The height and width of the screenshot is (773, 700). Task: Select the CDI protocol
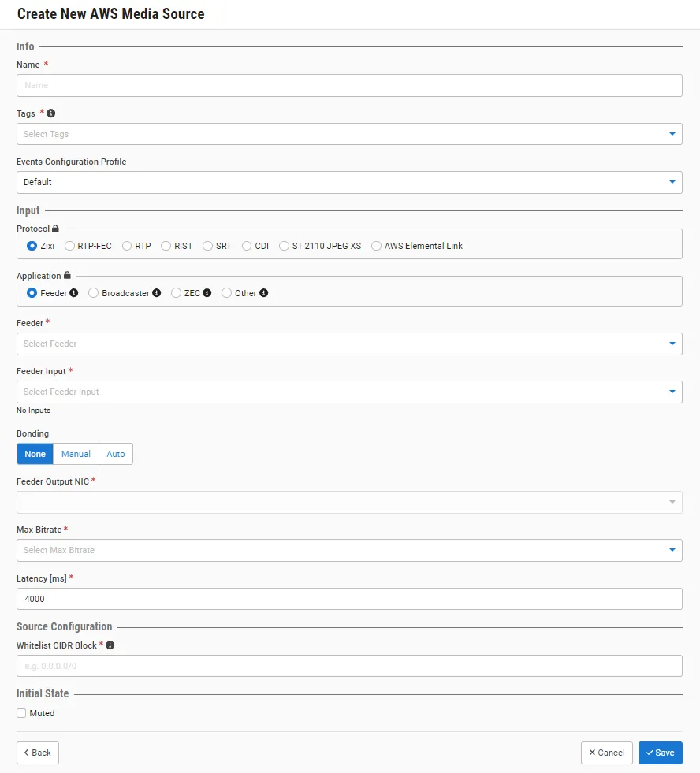click(x=247, y=246)
